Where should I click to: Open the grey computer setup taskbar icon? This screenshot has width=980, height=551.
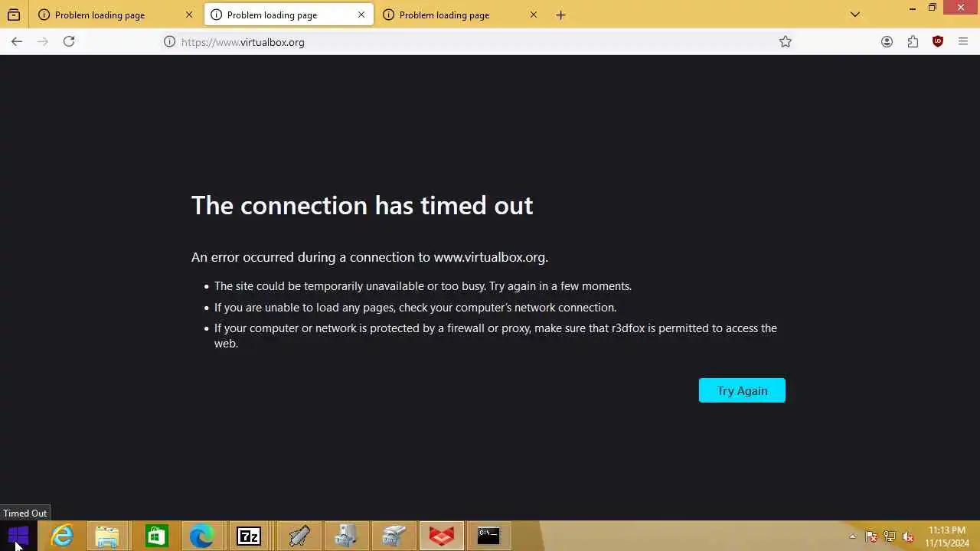point(346,536)
